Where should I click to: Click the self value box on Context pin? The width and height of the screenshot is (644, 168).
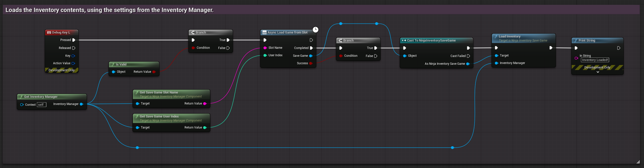point(41,104)
